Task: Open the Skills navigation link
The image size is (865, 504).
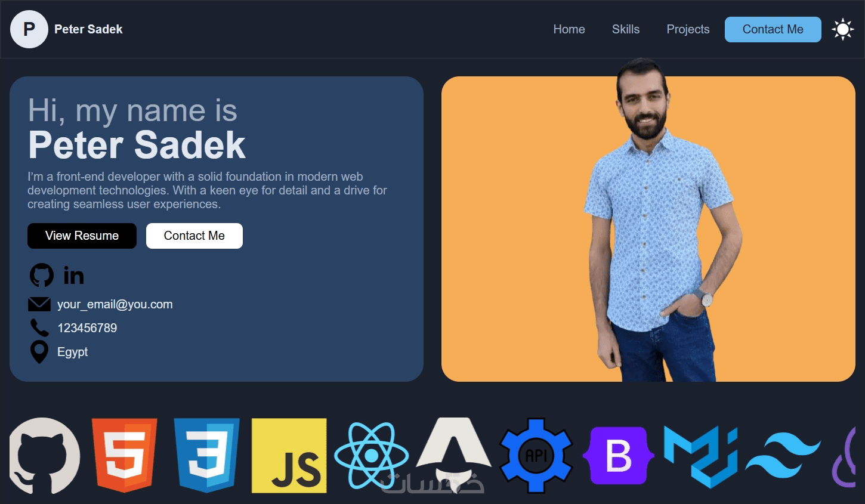Action: [626, 29]
